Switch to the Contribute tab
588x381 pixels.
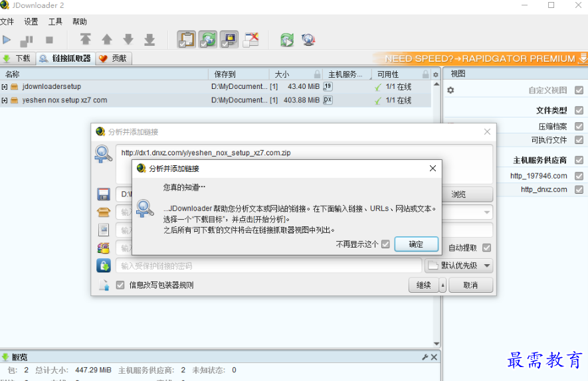click(113, 58)
